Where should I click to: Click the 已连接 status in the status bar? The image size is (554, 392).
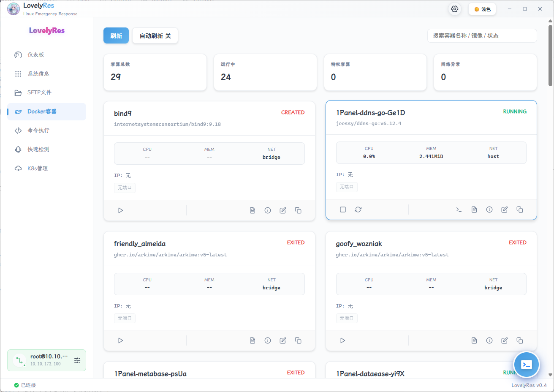point(25,385)
